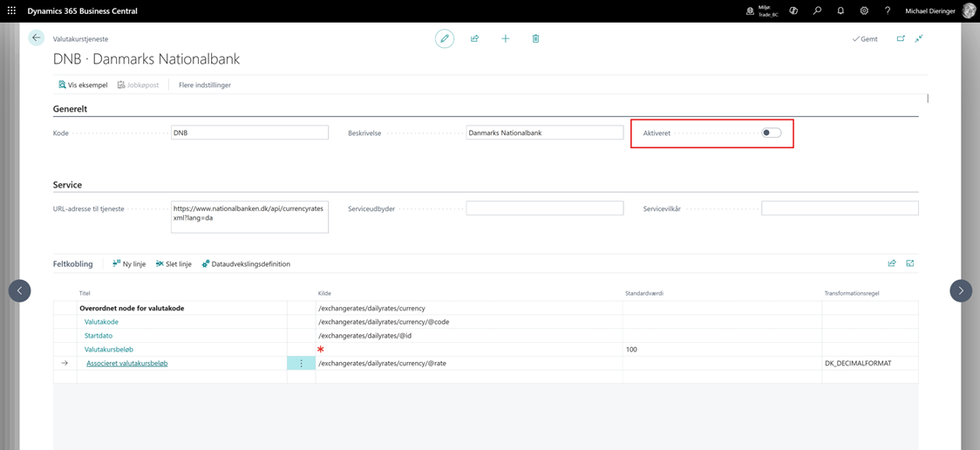The width and height of the screenshot is (980, 450).
Task: Click the back arrow button
Action: click(x=36, y=38)
